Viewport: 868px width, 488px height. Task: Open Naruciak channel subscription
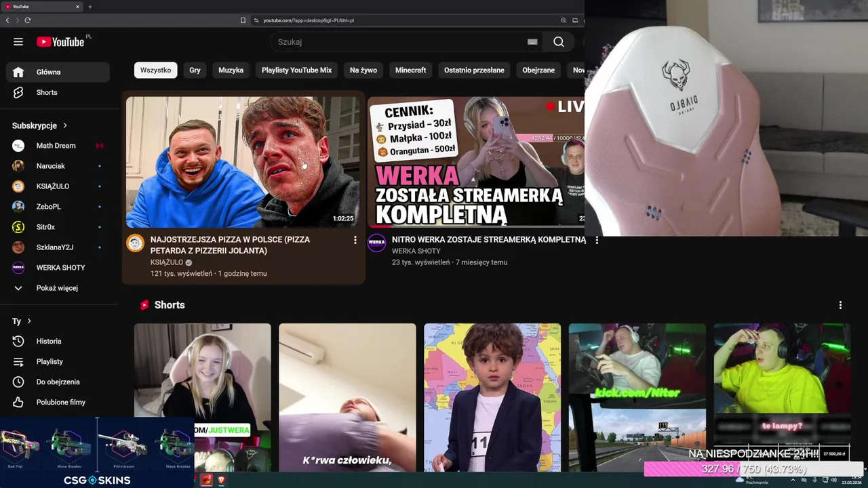pos(58,166)
